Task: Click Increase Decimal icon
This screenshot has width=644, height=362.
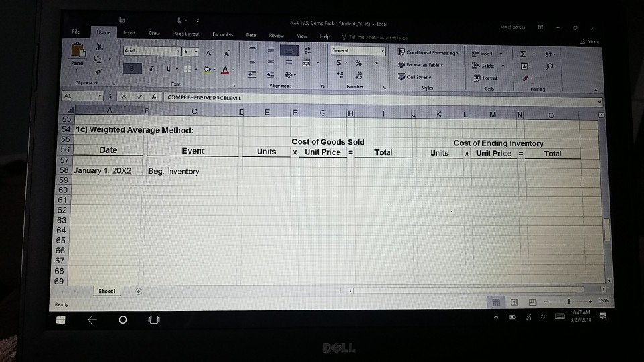Action: coord(340,76)
